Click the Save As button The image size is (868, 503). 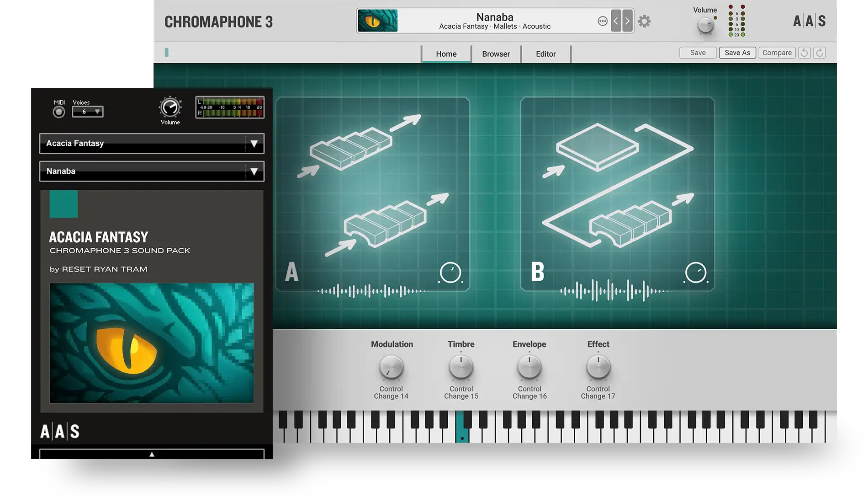737,53
